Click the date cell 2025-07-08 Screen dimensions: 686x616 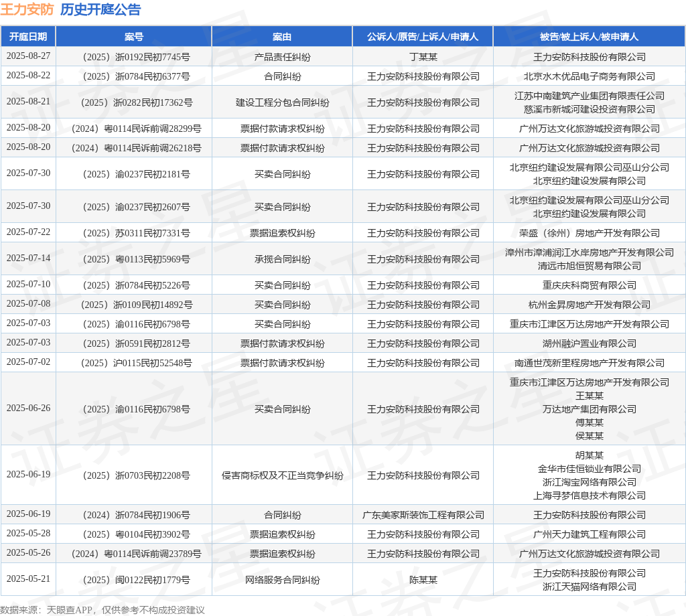point(28,303)
